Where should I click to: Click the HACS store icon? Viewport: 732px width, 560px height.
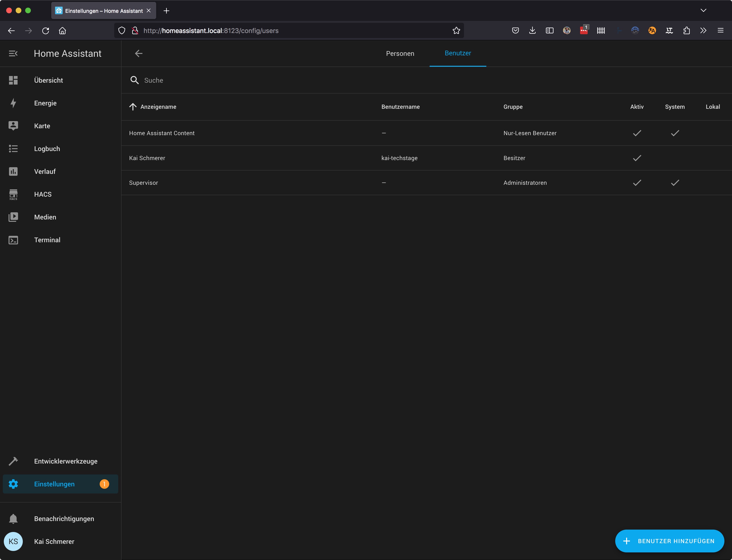point(13,194)
